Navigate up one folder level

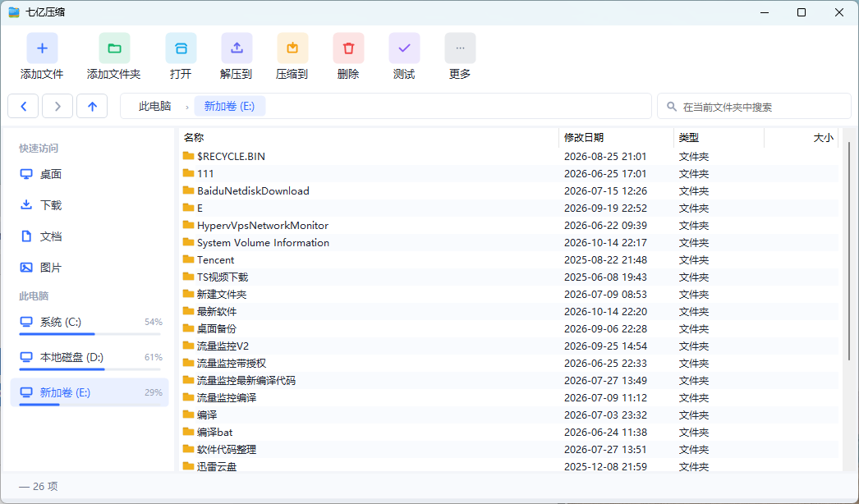tap(92, 106)
